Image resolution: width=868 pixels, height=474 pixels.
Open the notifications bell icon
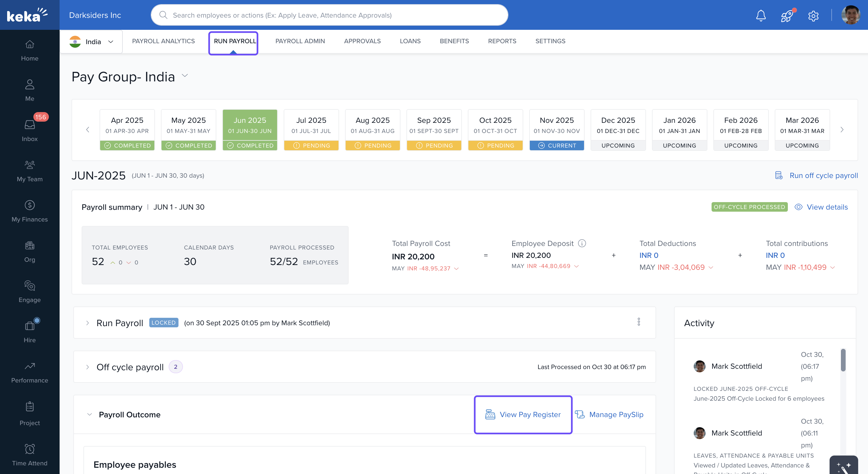point(761,16)
